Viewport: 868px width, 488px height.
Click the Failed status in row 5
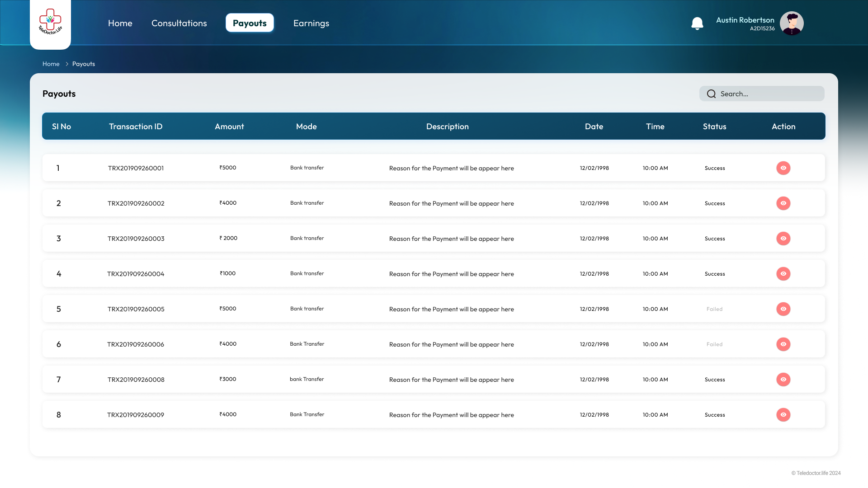(x=715, y=309)
